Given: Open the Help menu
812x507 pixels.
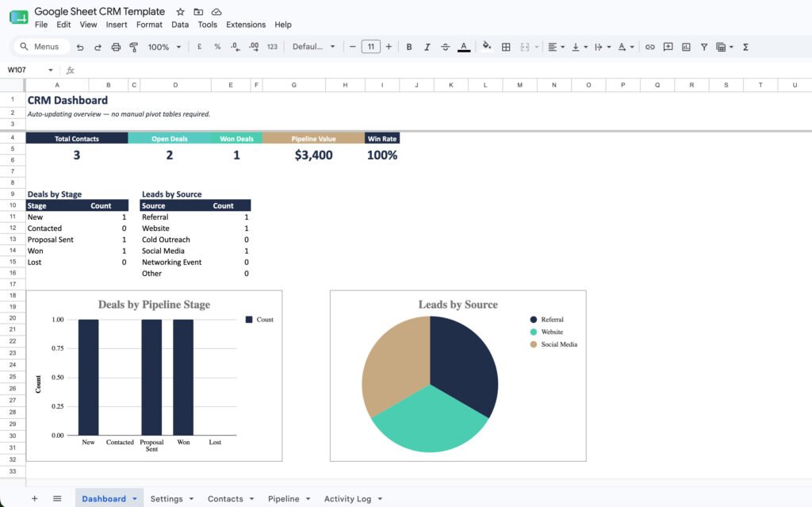Looking at the screenshot, I should click(x=283, y=25).
